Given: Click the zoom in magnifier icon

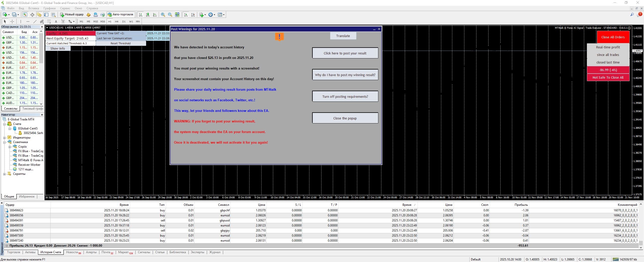Looking at the screenshot, I should (x=163, y=15).
